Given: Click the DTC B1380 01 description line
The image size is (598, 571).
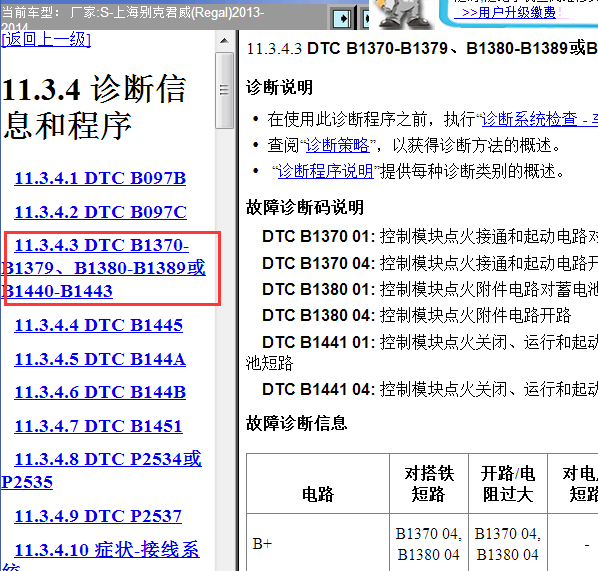Looking at the screenshot, I should point(430,290).
